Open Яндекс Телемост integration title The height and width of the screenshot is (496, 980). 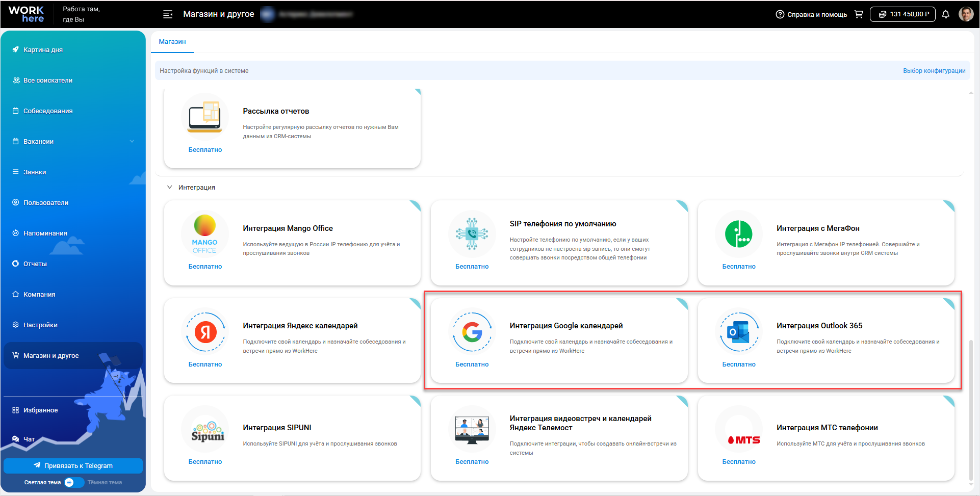click(x=580, y=423)
